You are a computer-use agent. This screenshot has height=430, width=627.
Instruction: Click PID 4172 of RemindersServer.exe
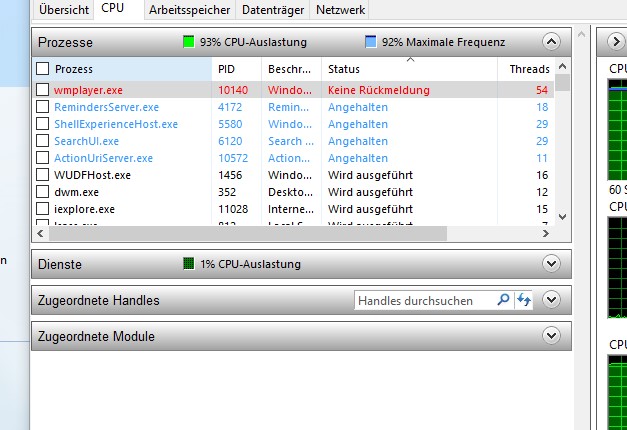coord(230,107)
